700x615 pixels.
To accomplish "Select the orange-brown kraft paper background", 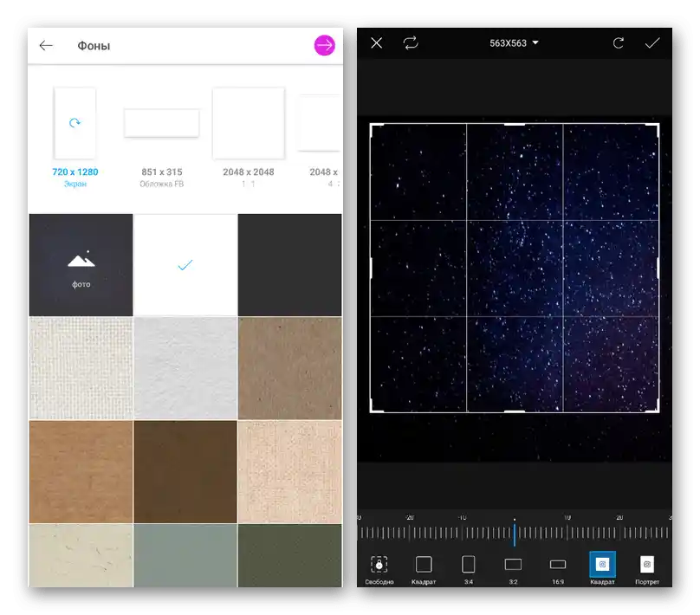I will point(81,472).
